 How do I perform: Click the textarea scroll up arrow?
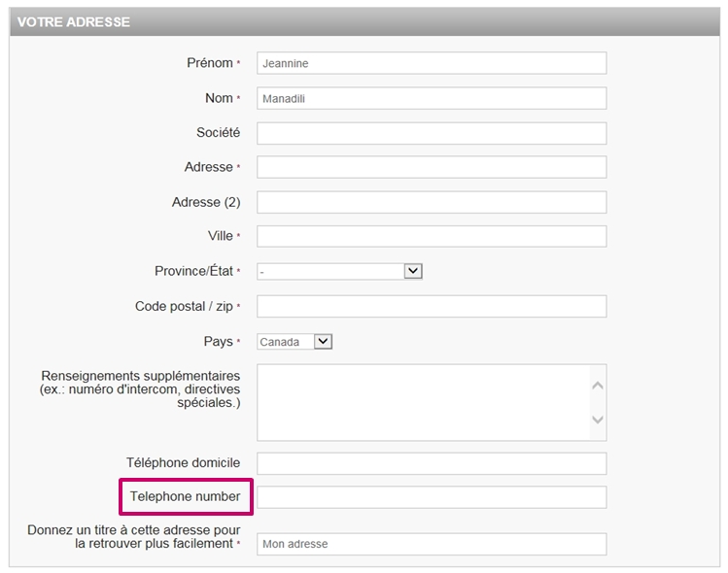point(598,386)
